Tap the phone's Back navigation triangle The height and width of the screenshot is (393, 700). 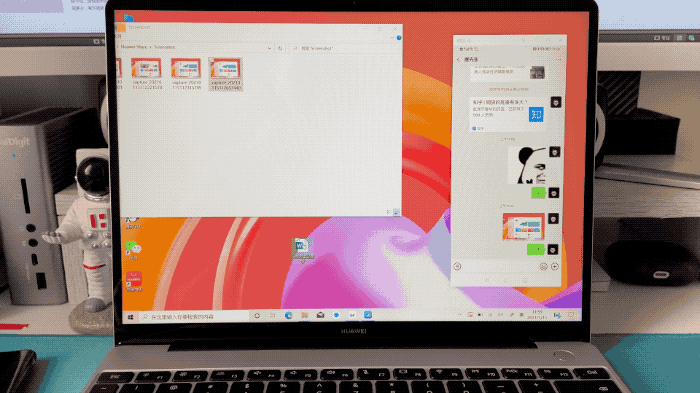(487, 280)
